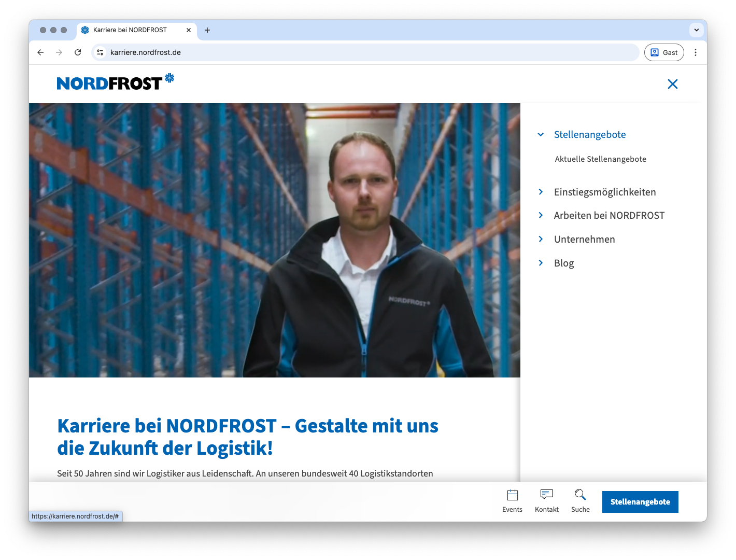Click the address bar URL field
Image resolution: width=736 pixels, height=560 pixels.
(x=365, y=52)
